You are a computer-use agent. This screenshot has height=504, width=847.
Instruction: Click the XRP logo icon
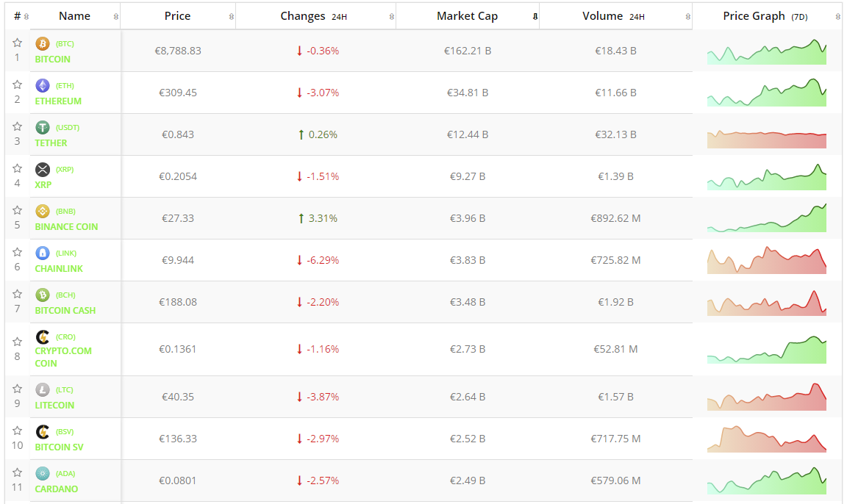pyautogui.click(x=43, y=170)
